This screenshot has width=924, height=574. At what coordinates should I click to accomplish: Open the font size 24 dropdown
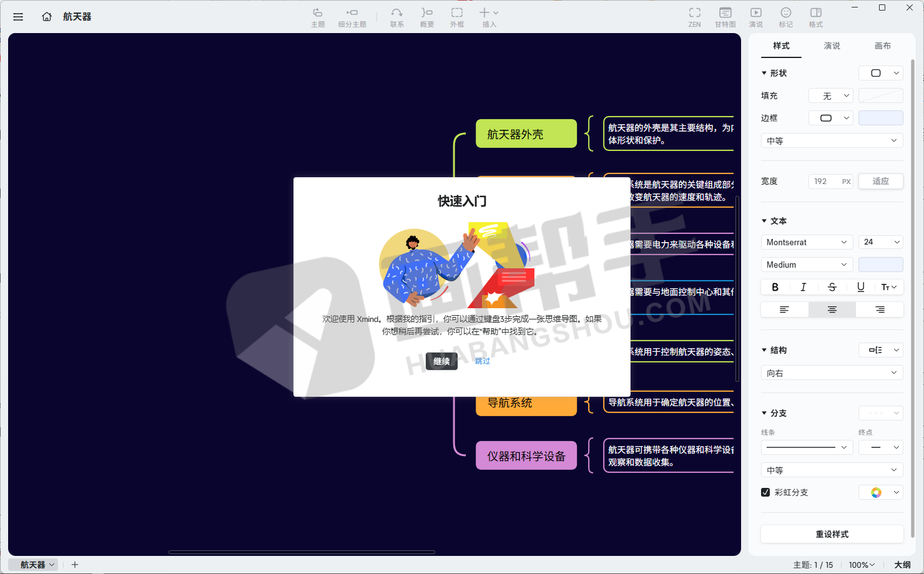coord(880,242)
